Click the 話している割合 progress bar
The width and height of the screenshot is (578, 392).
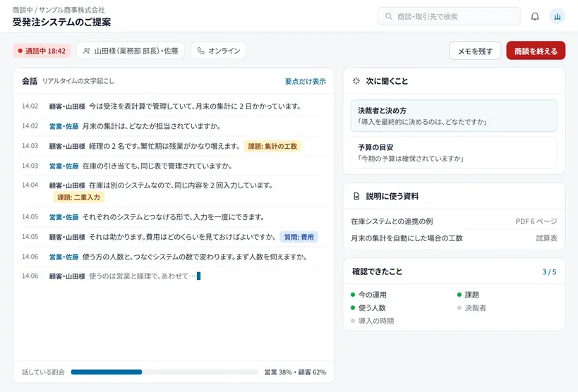pyautogui.click(x=164, y=372)
